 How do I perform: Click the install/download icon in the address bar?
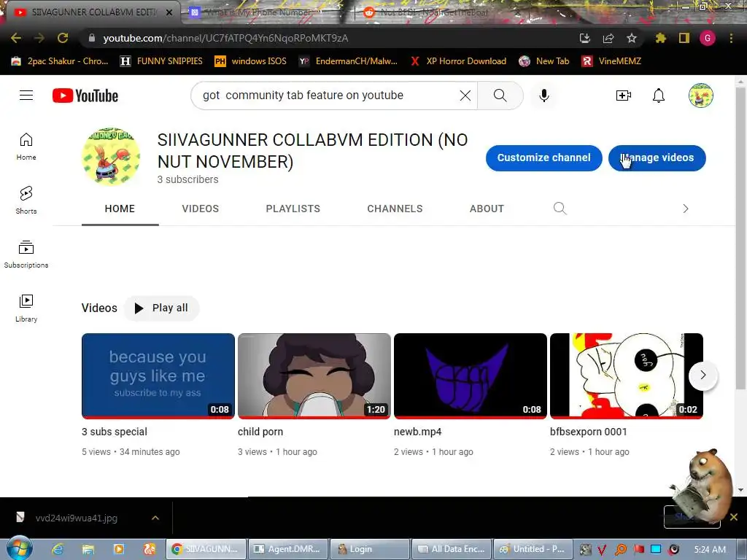coord(585,38)
